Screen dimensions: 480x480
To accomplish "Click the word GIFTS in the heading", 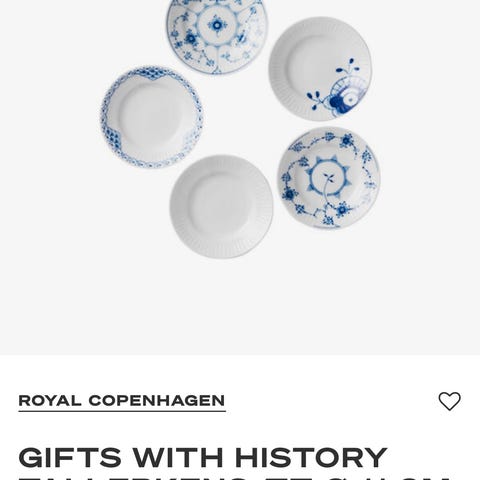I will [71, 457].
